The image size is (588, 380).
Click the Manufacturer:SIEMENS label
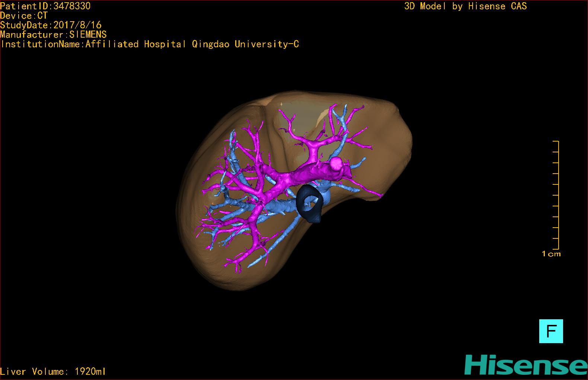(53, 35)
